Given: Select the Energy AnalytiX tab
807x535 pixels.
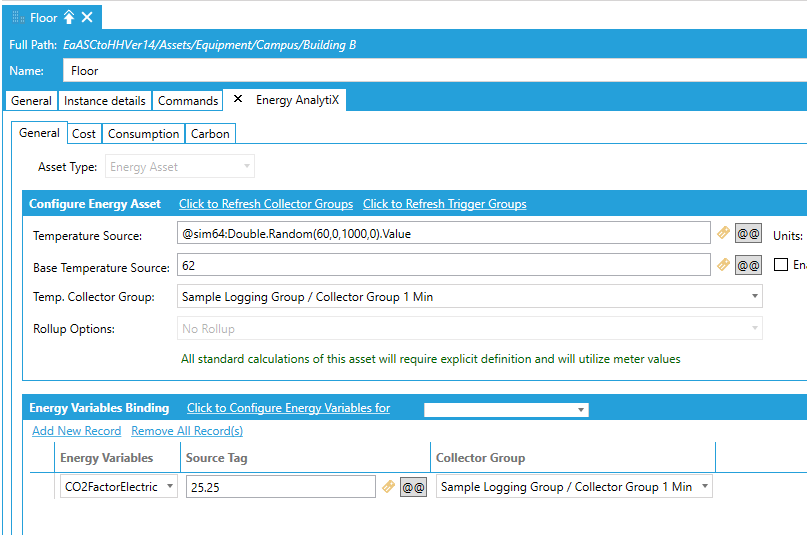Looking at the screenshot, I should (x=297, y=100).
